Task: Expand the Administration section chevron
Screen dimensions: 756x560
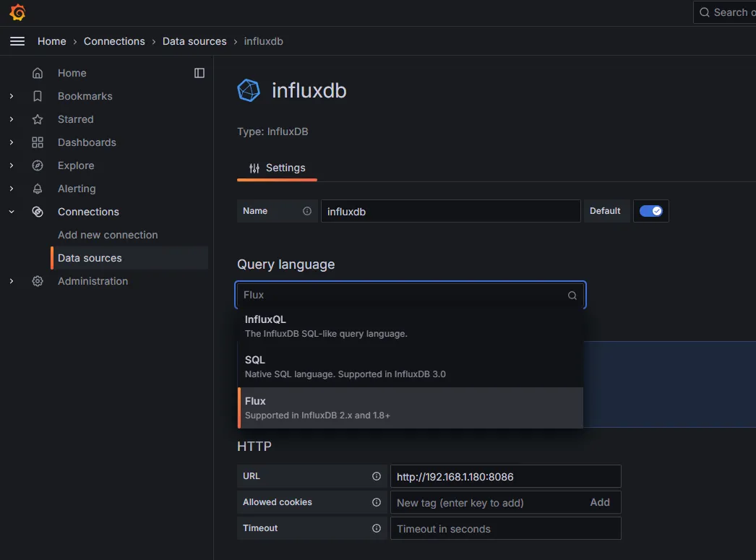Action: [x=12, y=282]
